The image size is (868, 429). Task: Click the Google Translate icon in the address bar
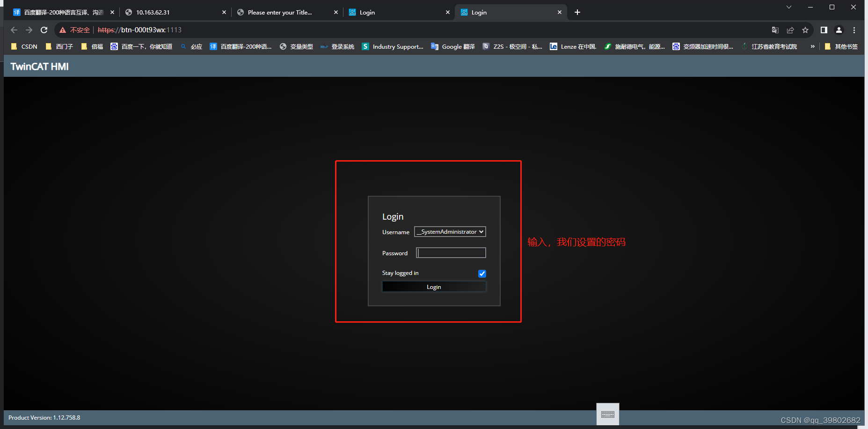pos(775,30)
